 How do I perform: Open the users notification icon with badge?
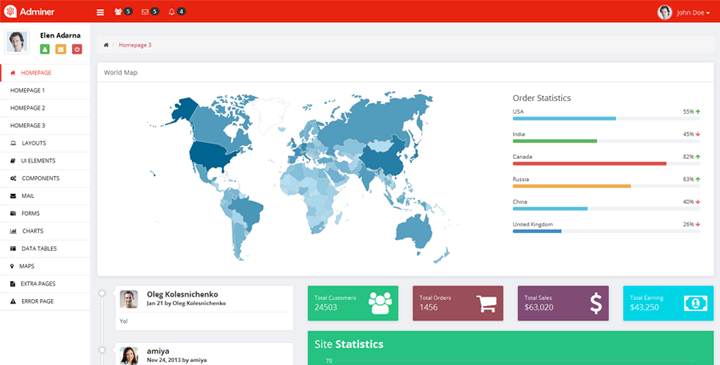(123, 11)
